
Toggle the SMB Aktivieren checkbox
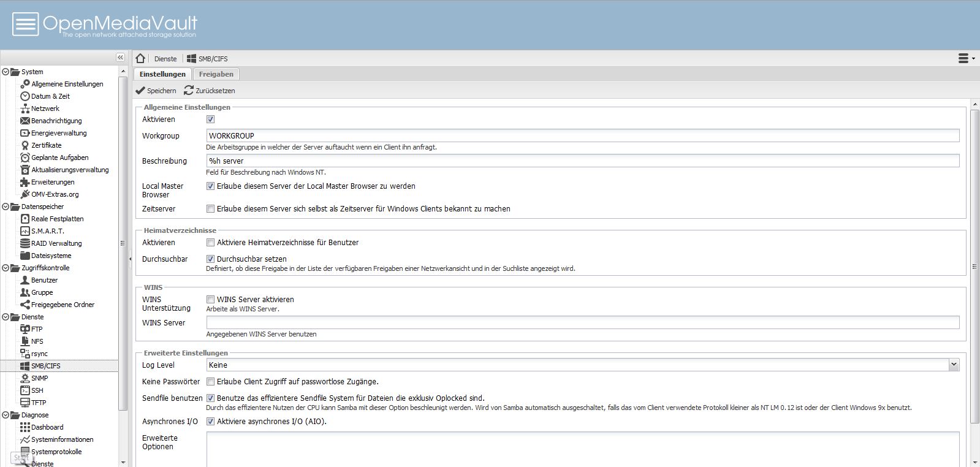coord(210,120)
